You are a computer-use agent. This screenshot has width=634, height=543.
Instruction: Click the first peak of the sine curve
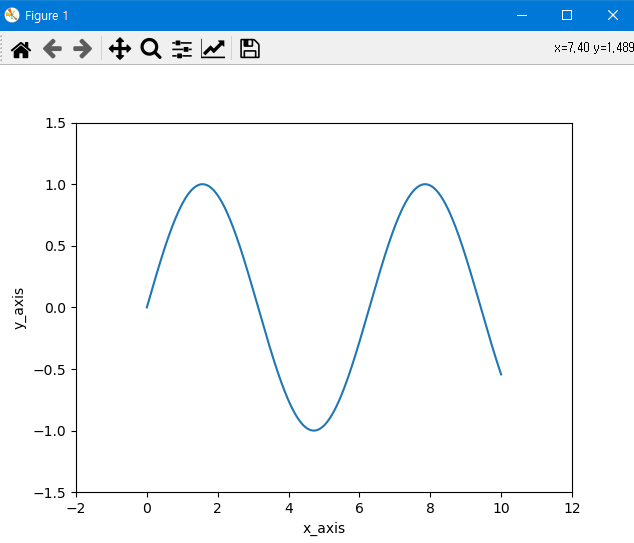pyautogui.click(x=203, y=184)
